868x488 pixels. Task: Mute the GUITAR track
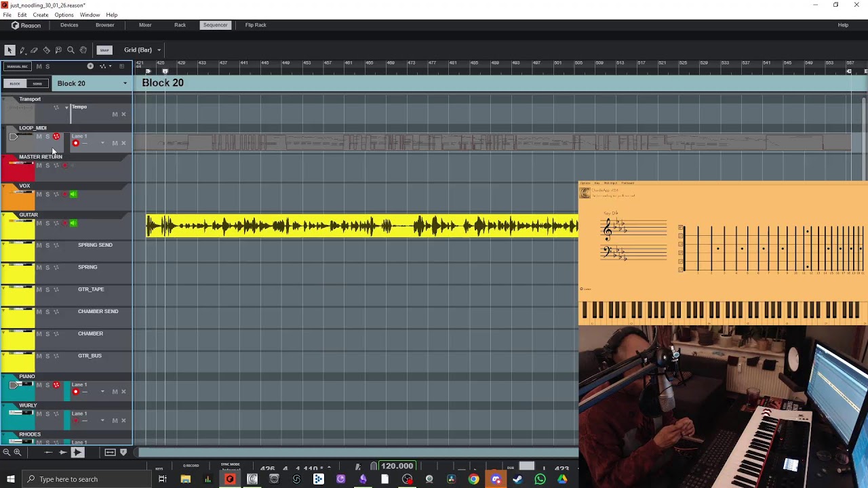point(39,223)
